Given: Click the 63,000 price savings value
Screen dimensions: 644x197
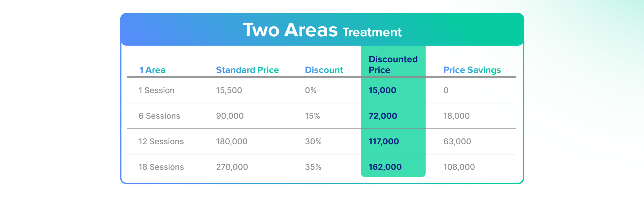Looking at the screenshot, I should [x=457, y=142].
